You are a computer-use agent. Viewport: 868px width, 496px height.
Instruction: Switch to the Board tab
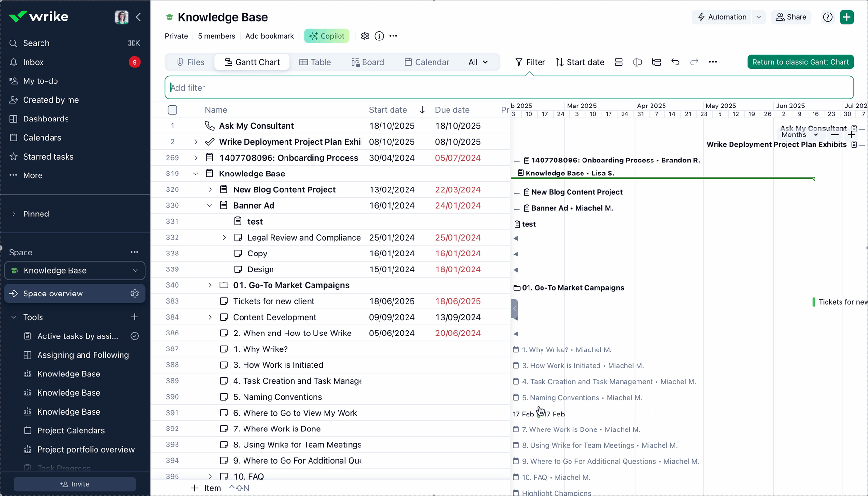(367, 62)
